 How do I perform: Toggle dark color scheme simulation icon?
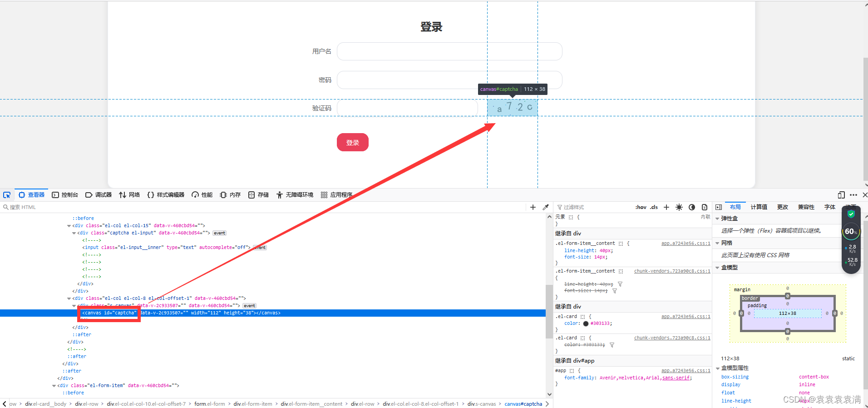[692, 207]
